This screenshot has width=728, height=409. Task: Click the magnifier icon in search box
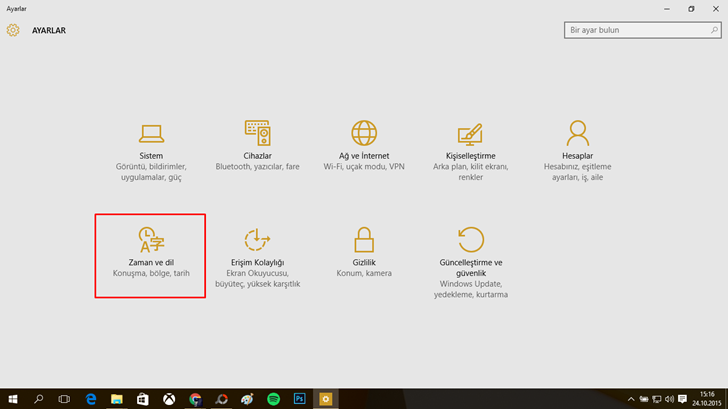714,30
